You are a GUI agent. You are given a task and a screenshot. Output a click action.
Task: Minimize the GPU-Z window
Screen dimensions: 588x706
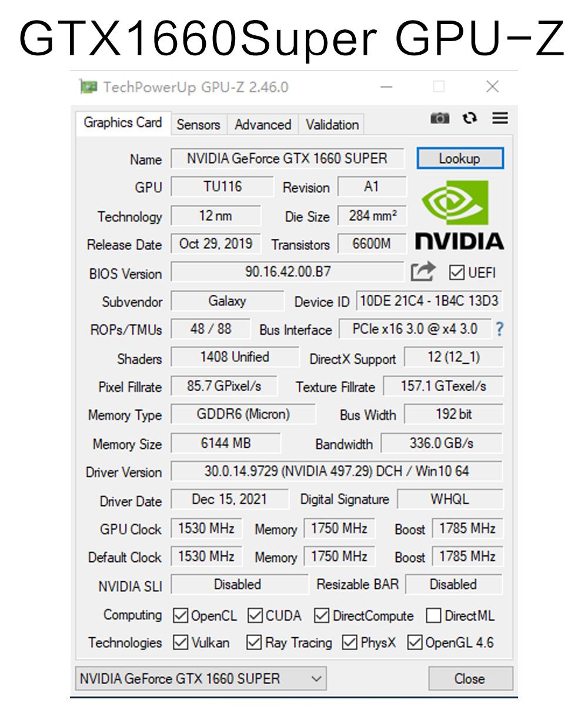point(386,87)
